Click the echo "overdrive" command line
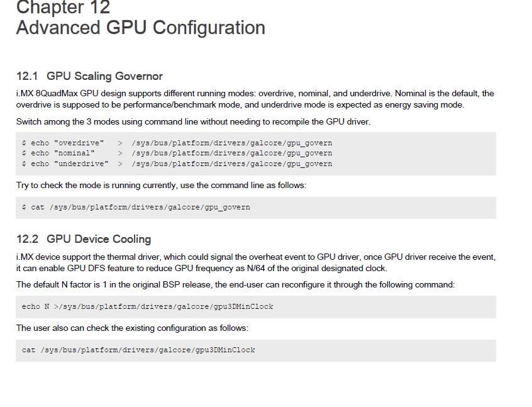 click(177, 143)
